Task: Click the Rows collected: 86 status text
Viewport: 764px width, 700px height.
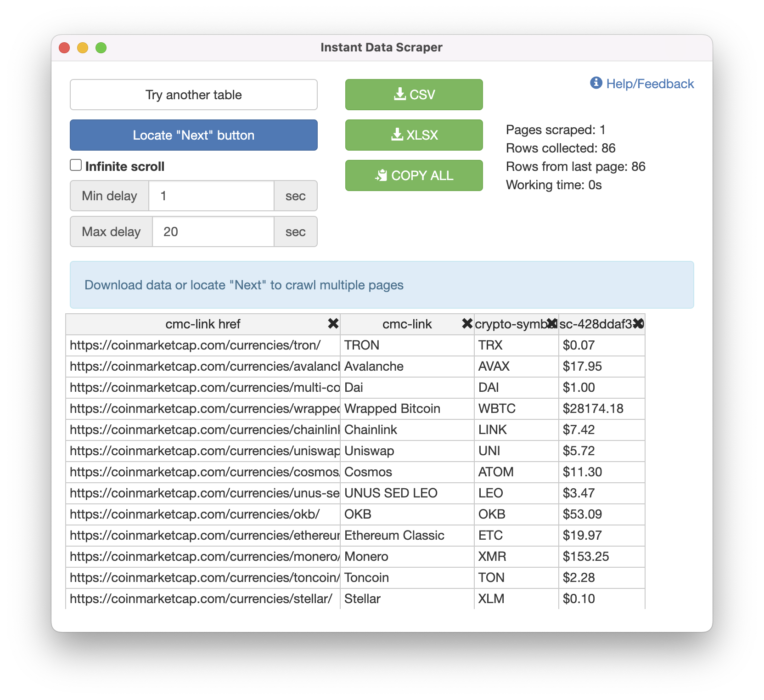Action: (x=561, y=148)
